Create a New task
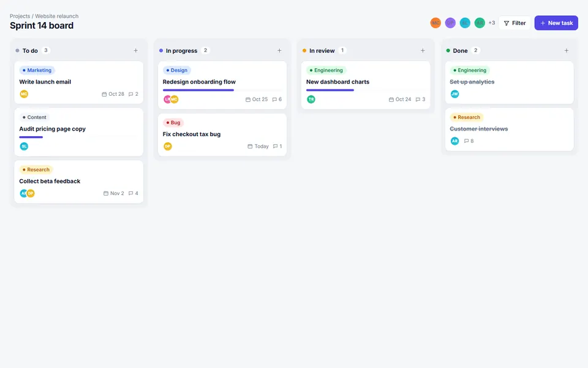 (556, 23)
